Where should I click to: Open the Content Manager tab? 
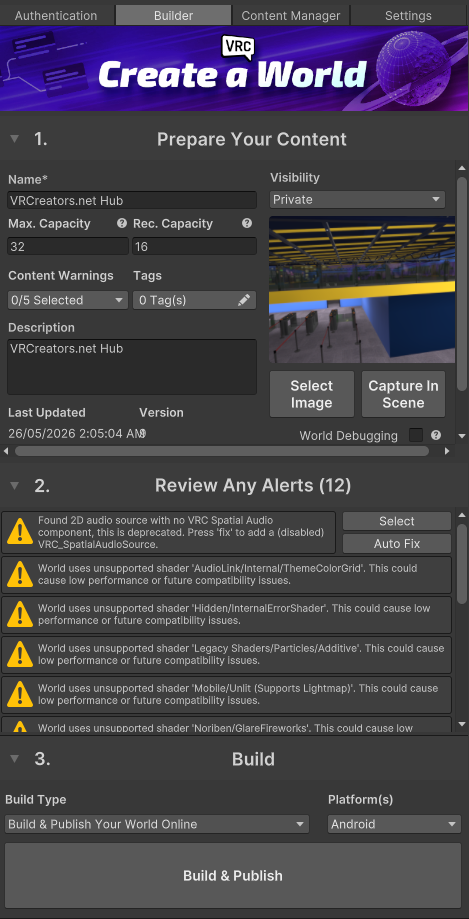tap(291, 16)
